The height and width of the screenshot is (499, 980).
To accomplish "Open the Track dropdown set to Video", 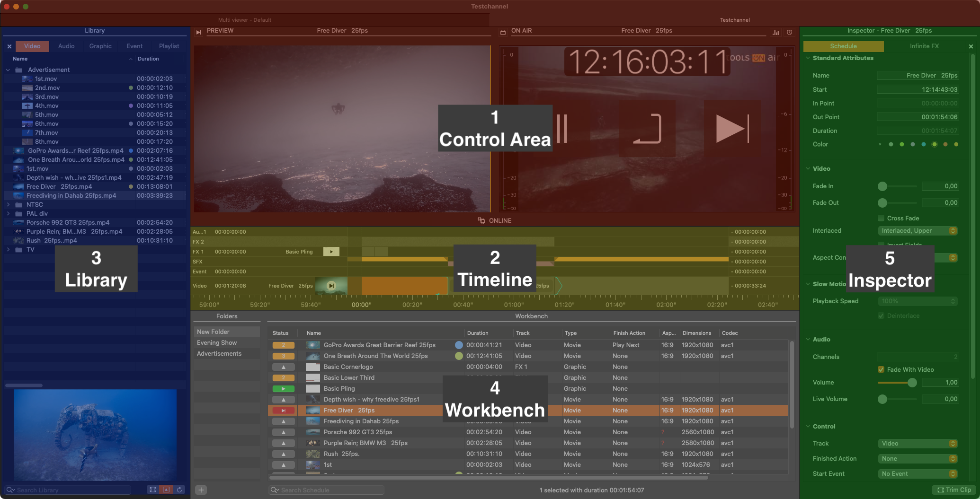I will [918, 444].
